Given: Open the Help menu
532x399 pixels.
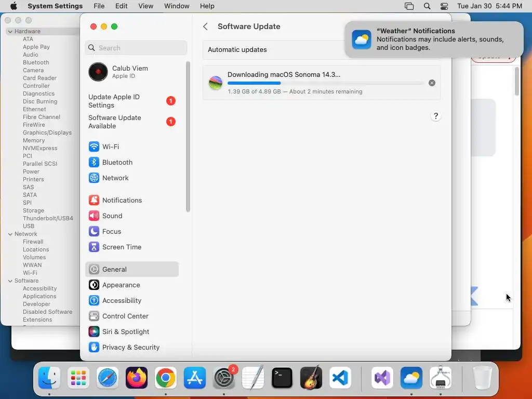Looking at the screenshot, I should click(207, 6).
